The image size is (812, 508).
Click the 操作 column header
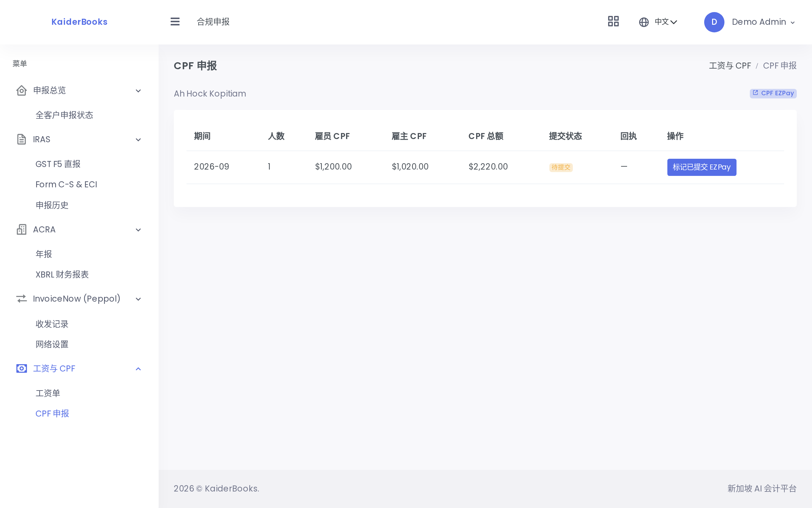coord(675,136)
